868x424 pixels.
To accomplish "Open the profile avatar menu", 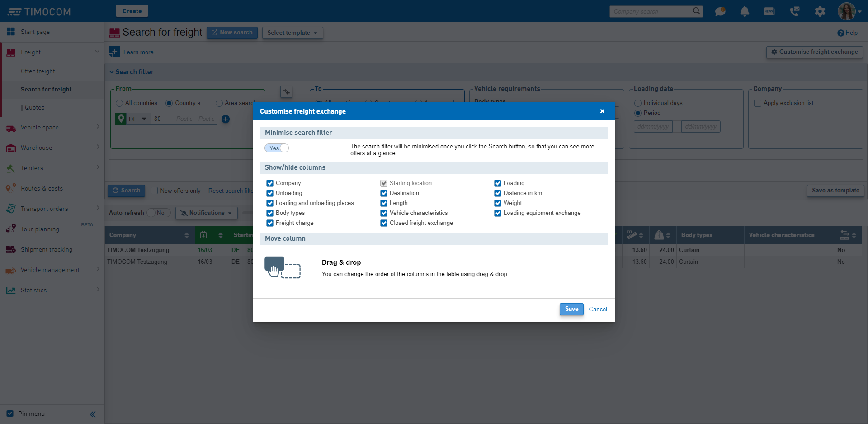I will [848, 11].
